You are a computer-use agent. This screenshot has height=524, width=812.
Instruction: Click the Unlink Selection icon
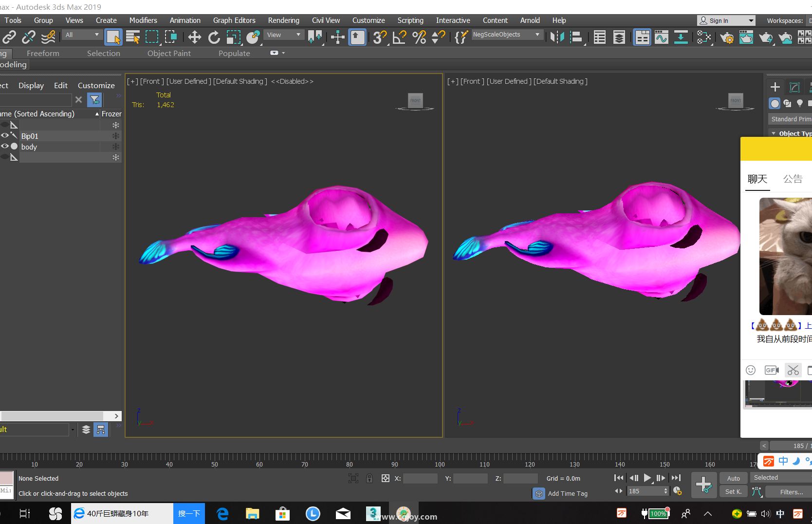pyautogui.click(x=29, y=37)
